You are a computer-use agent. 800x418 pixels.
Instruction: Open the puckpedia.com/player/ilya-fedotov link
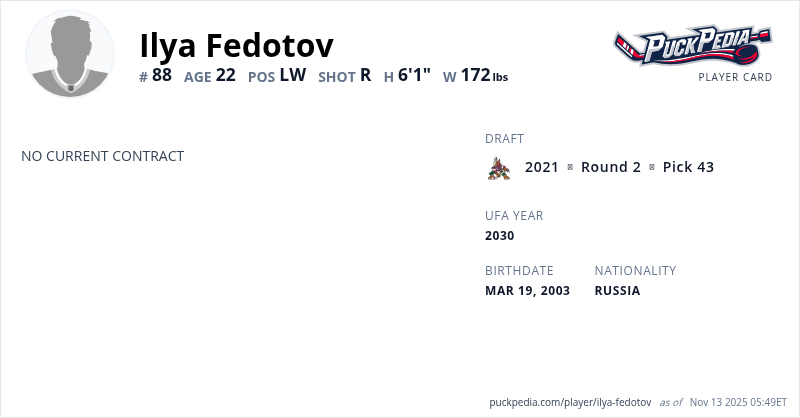click(570, 402)
